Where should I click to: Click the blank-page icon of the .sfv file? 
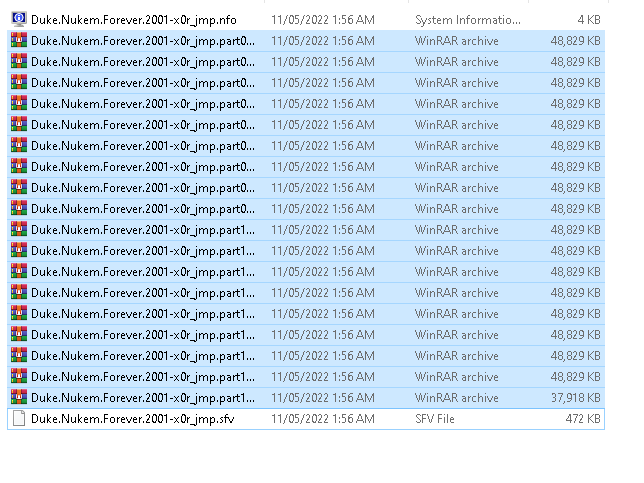(19, 419)
